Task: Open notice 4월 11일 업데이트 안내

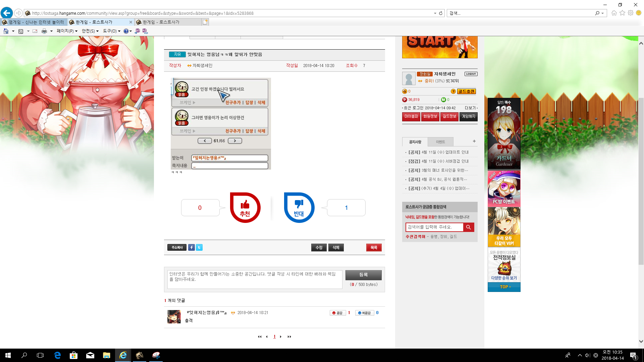Action: (x=438, y=152)
